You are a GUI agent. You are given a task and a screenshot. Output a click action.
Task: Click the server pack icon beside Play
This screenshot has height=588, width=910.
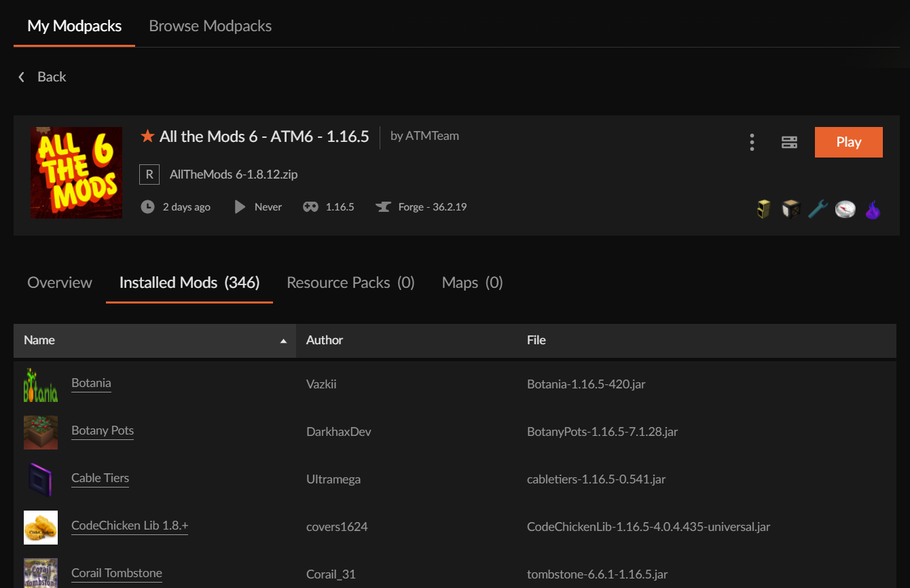(x=789, y=142)
